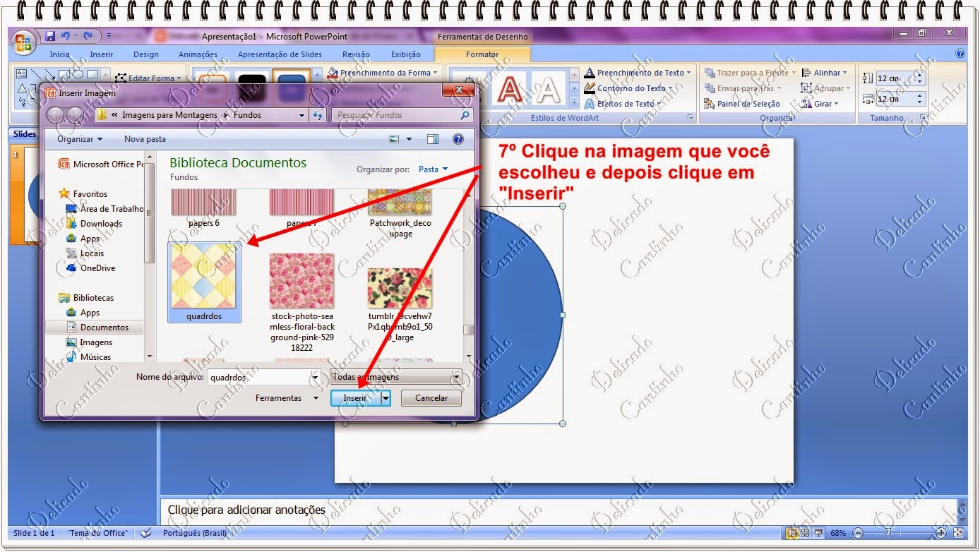Open Efeitos de Texto dropdown
Image resolution: width=980 pixels, height=552 pixels.
[x=624, y=104]
